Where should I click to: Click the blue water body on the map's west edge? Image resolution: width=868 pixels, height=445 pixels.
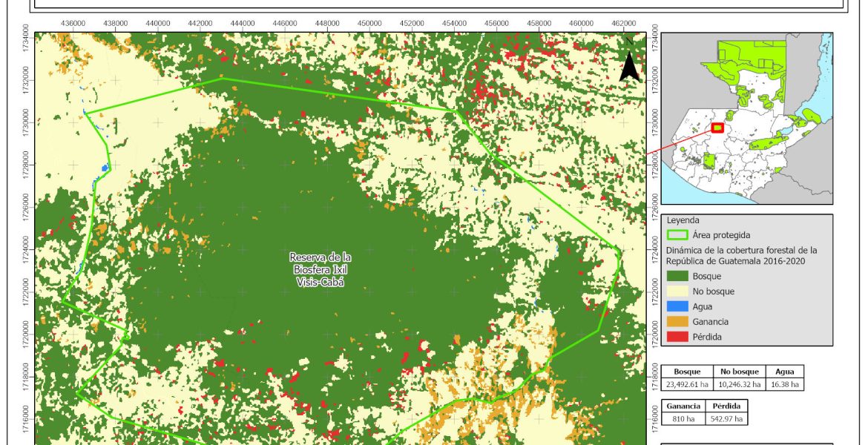coord(105,168)
